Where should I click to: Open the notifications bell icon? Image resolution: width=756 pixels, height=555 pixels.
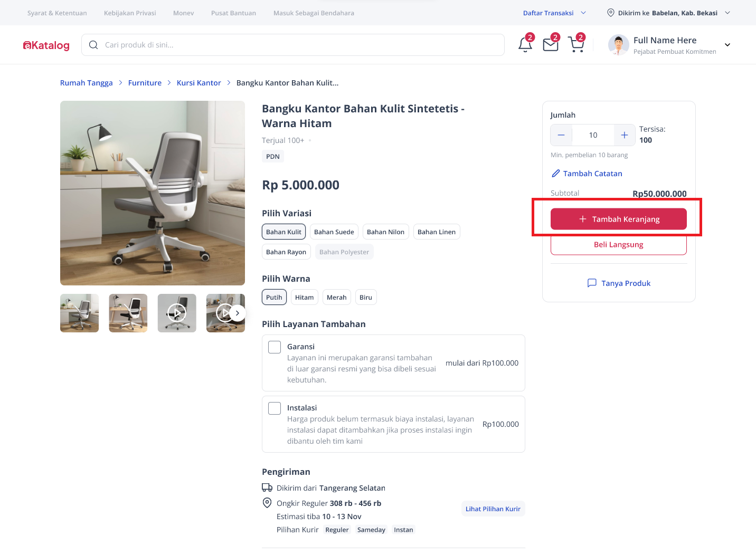[x=525, y=45]
